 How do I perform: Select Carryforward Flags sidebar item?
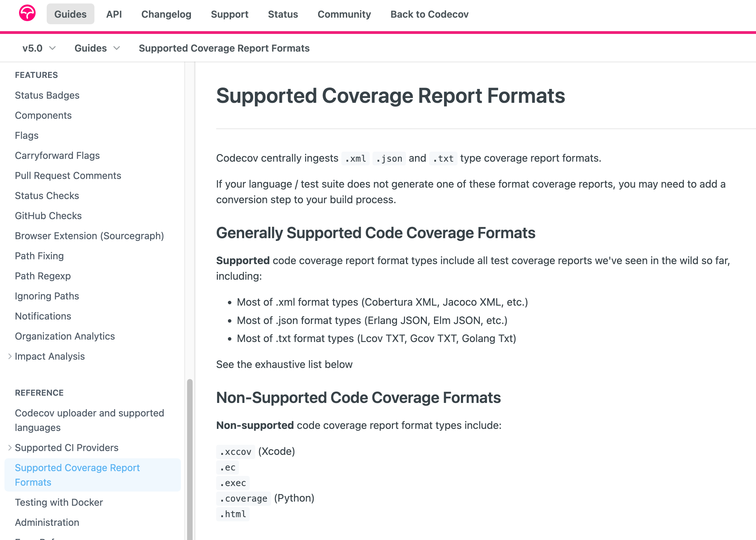point(57,155)
